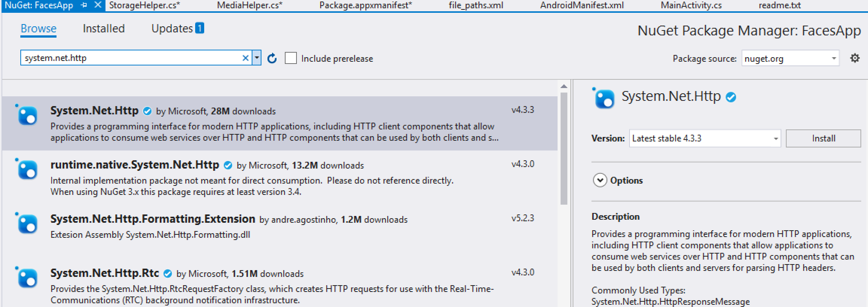The width and height of the screenshot is (868, 307).
Task: Click verified badge in details pane header
Action: click(x=731, y=97)
